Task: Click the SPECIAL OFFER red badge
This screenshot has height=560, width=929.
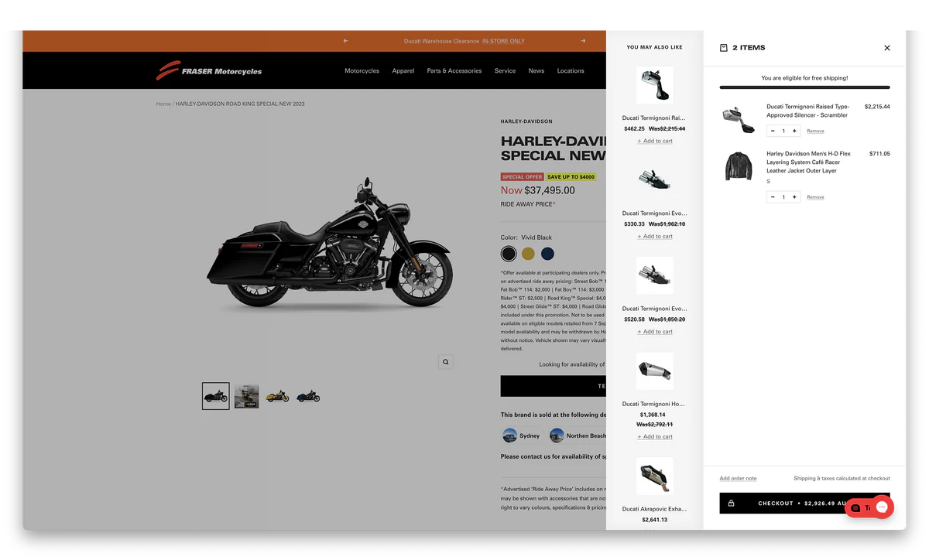Action: click(x=523, y=177)
